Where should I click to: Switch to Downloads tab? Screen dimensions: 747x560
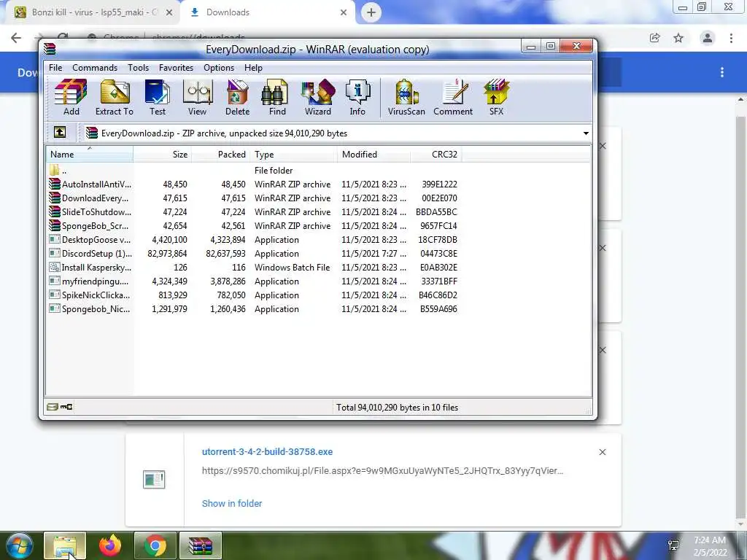(x=267, y=12)
